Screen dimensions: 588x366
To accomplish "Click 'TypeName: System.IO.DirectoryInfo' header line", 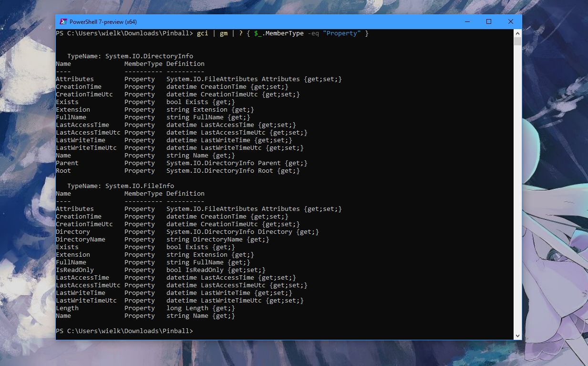I will [130, 56].
